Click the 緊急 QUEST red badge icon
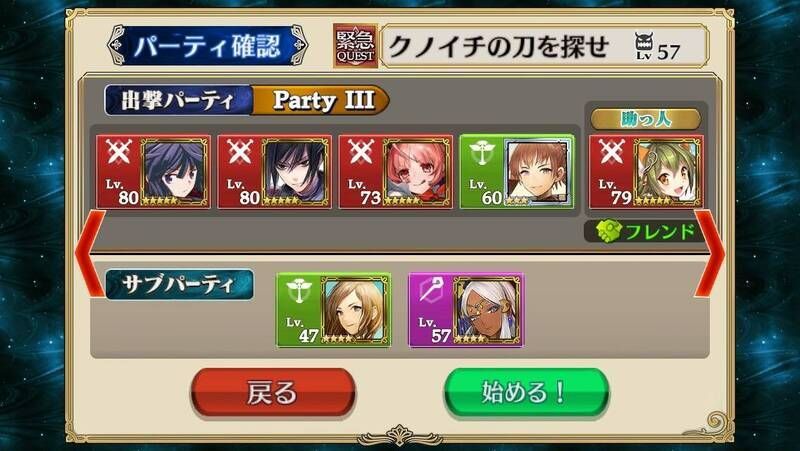Image resolution: width=800 pixels, height=451 pixels. click(355, 46)
